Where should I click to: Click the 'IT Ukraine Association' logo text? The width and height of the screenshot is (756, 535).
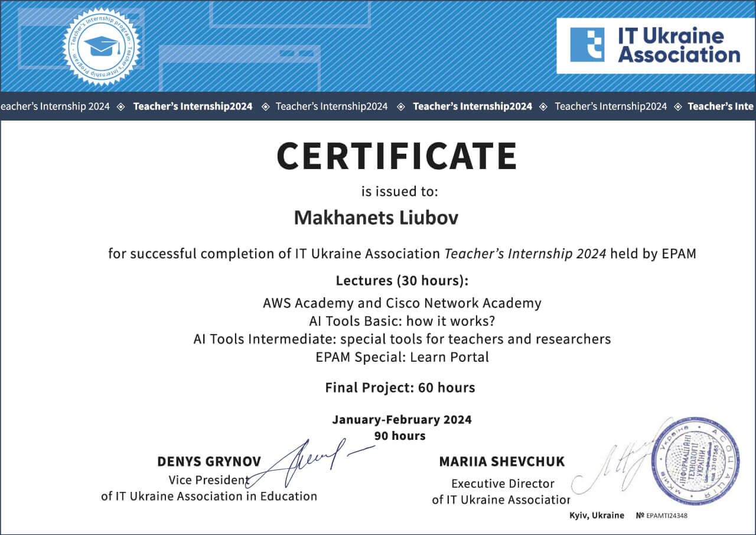[679, 45]
